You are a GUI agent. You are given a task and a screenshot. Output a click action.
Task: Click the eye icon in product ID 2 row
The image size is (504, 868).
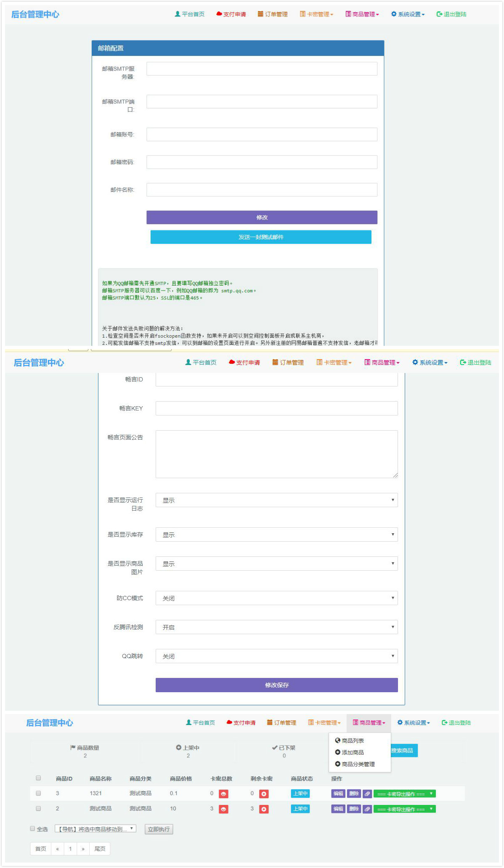223,809
